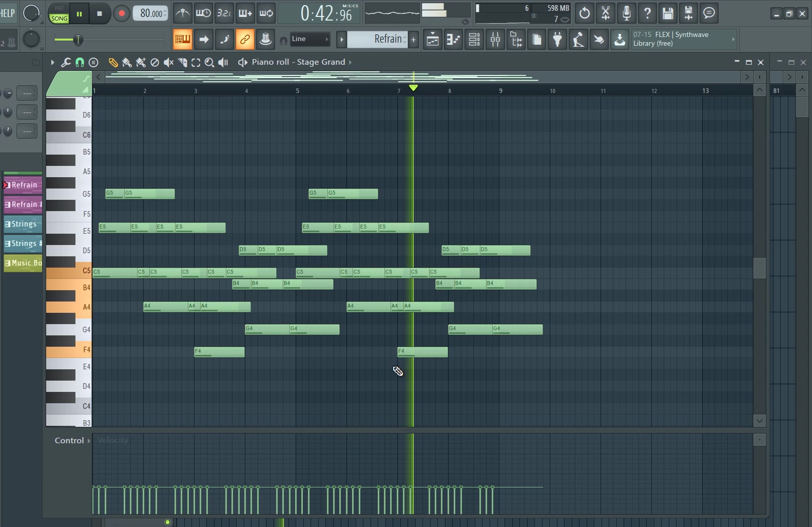The width and height of the screenshot is (812, 527).
Task: Choose the Select tool dashed square
Action: (x=196, y=63)
